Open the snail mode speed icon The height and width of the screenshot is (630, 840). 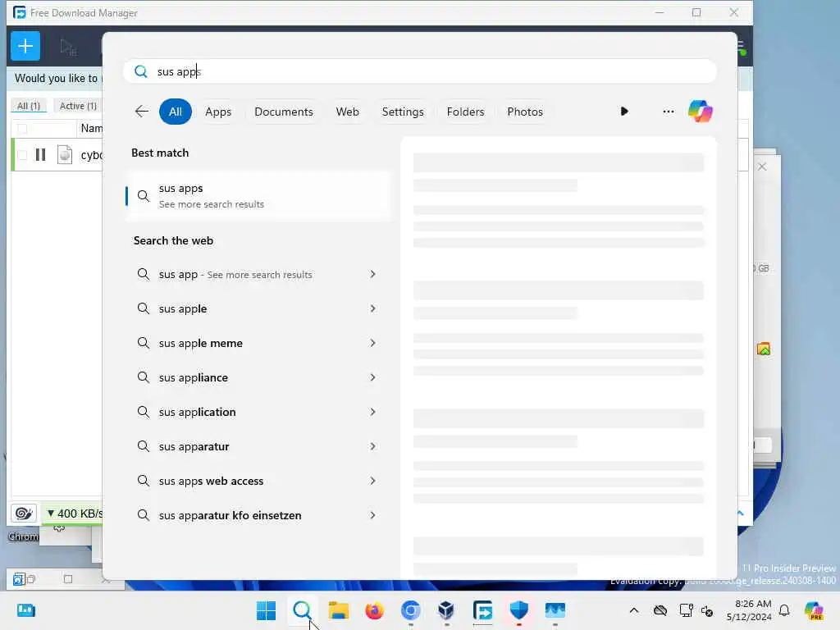[x=24, y=514]
